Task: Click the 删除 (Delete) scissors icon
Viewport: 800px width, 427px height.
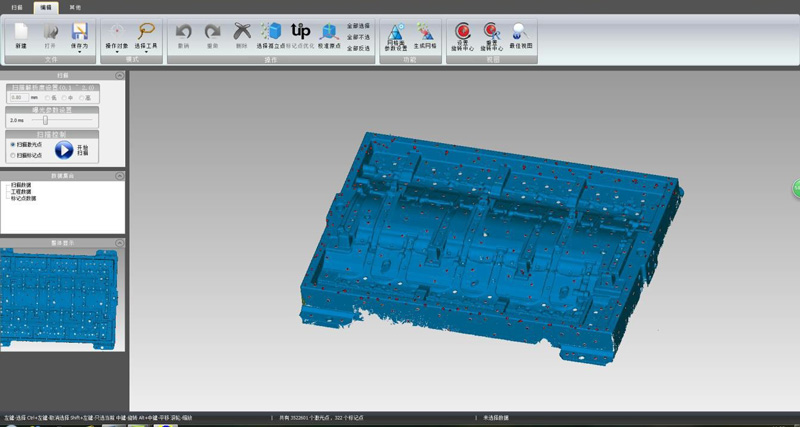Action: coord(241,35)
